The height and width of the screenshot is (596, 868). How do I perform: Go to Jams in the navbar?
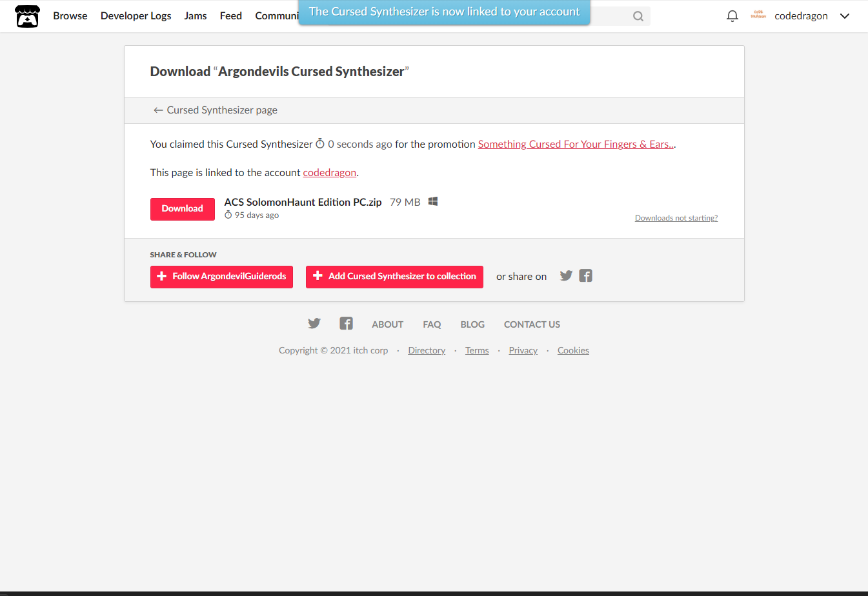[x=196, y=16]
